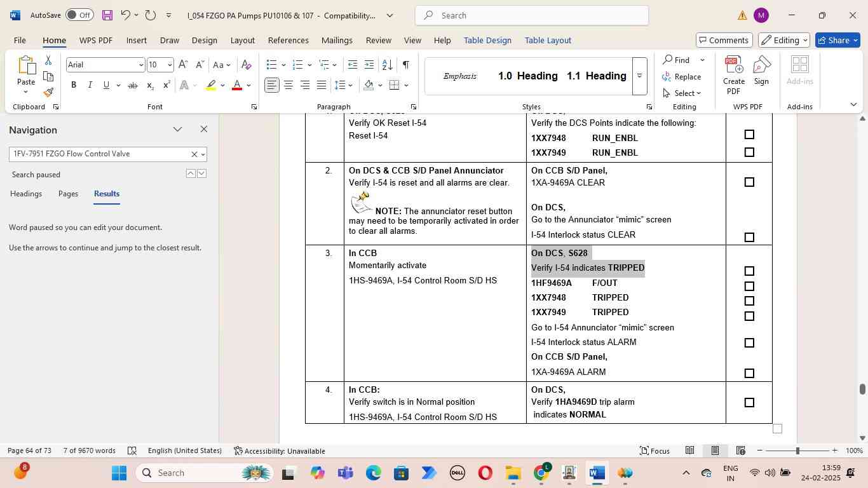The image size is (868, 488).
Task: Open Select dropdown in Editing group
Action: pos(683,93)
